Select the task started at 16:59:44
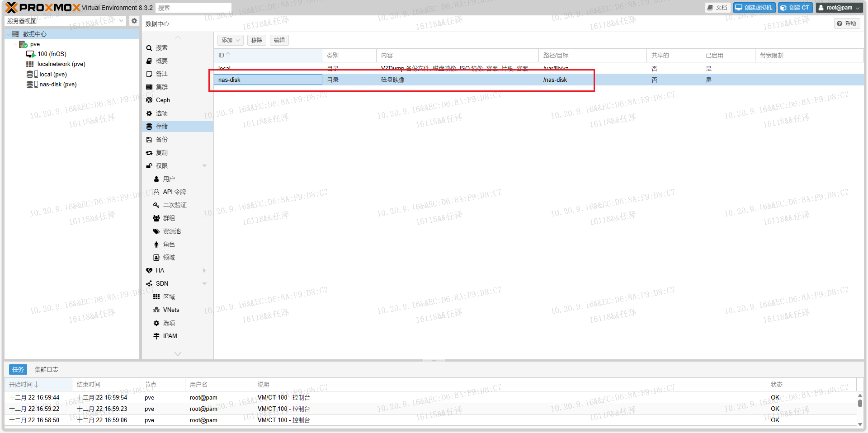The height and width of the screenshot is (433, 868). (x=429, y=398)
